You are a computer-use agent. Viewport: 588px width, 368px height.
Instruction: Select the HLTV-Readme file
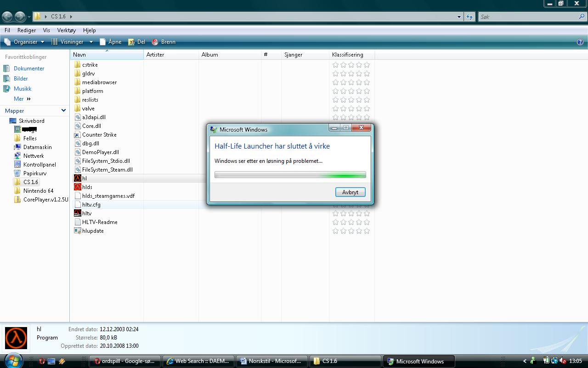click(x=100, y=222)
